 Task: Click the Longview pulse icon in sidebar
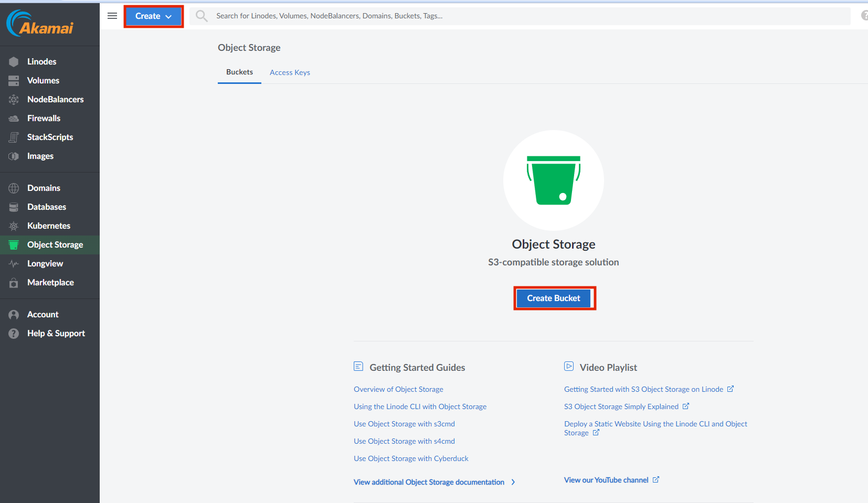14,264
